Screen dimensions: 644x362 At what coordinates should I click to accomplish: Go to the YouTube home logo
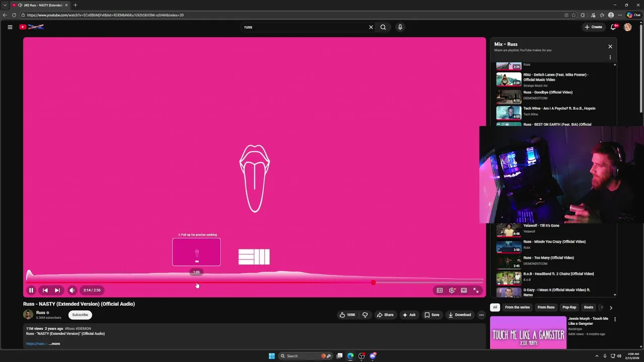(x=32, y=27)
